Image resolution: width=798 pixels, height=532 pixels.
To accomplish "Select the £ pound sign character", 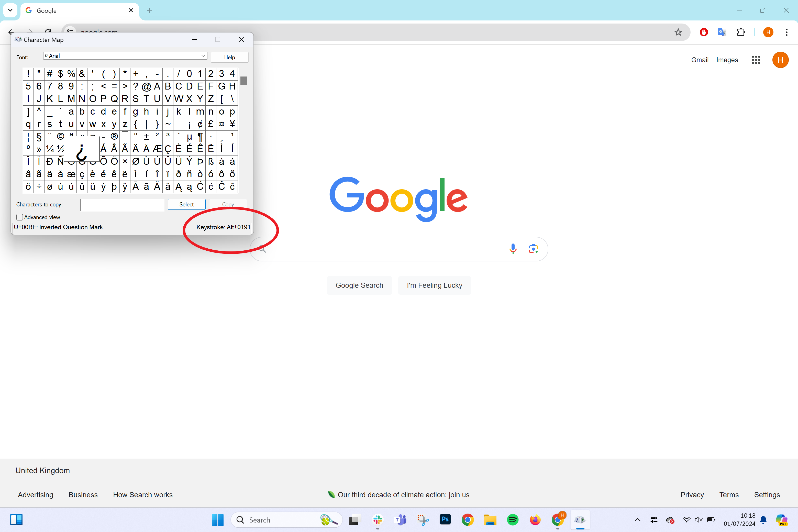I will (x=211, y=124).
